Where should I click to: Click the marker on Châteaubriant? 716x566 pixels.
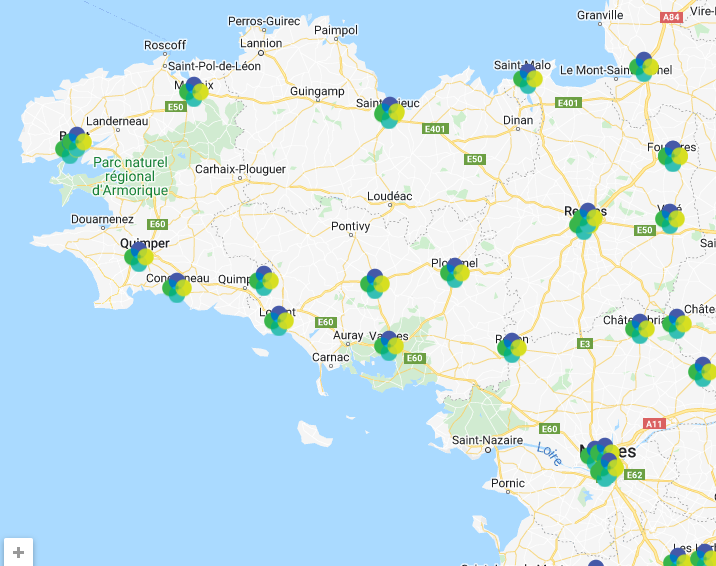pyautogui.click(x=640, y=329)
